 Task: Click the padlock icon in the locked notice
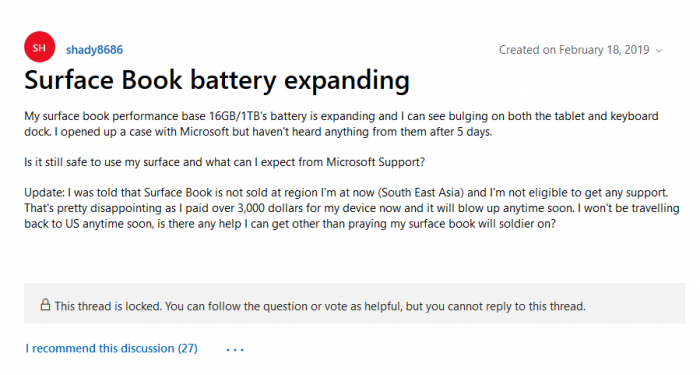45,305
